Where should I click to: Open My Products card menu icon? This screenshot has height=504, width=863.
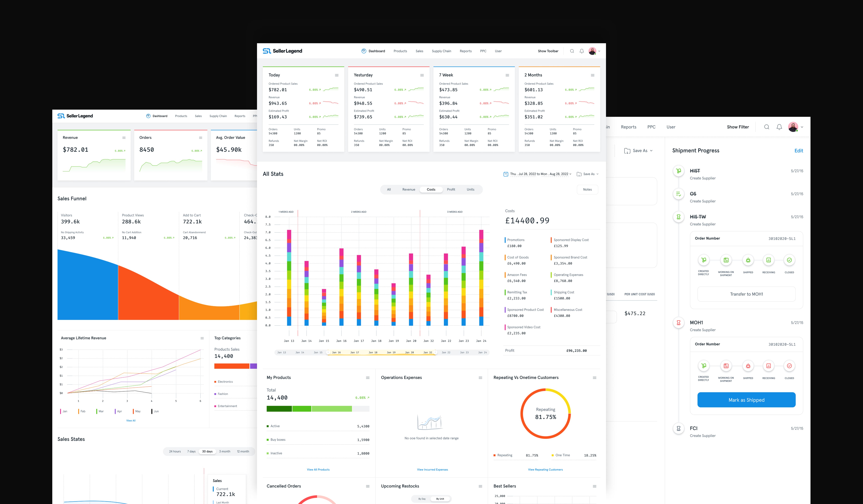point(368,378)
